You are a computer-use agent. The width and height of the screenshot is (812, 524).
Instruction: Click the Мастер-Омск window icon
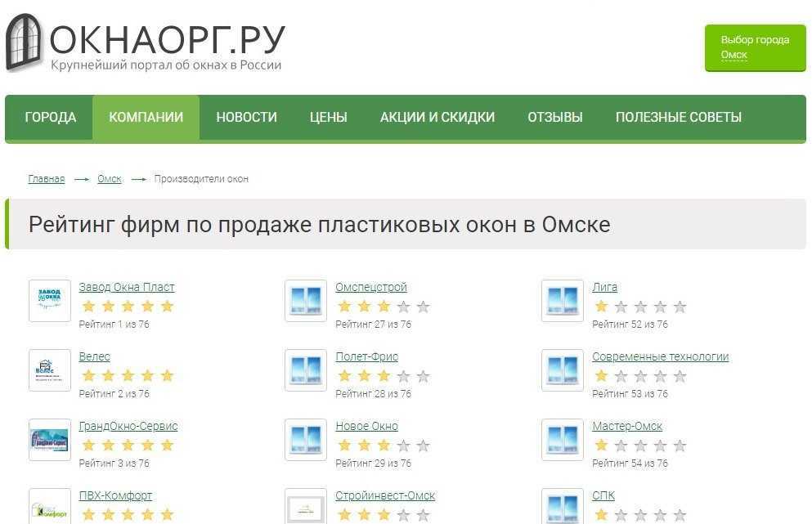[563, 440]
